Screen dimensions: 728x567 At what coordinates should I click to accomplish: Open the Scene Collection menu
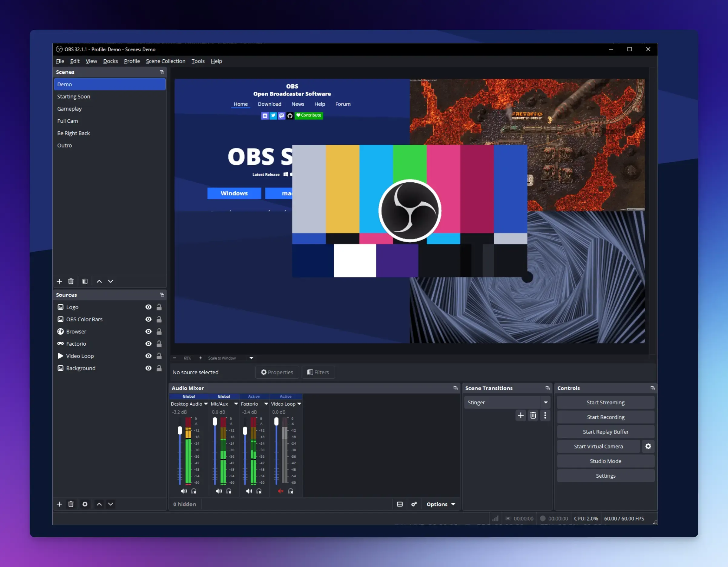(x=166, y=61)
